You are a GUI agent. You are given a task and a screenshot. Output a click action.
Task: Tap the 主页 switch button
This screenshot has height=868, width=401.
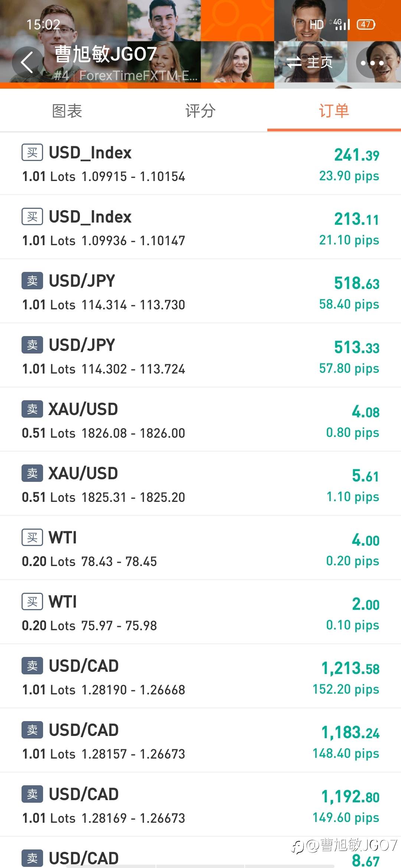click(x=310, y=62)
